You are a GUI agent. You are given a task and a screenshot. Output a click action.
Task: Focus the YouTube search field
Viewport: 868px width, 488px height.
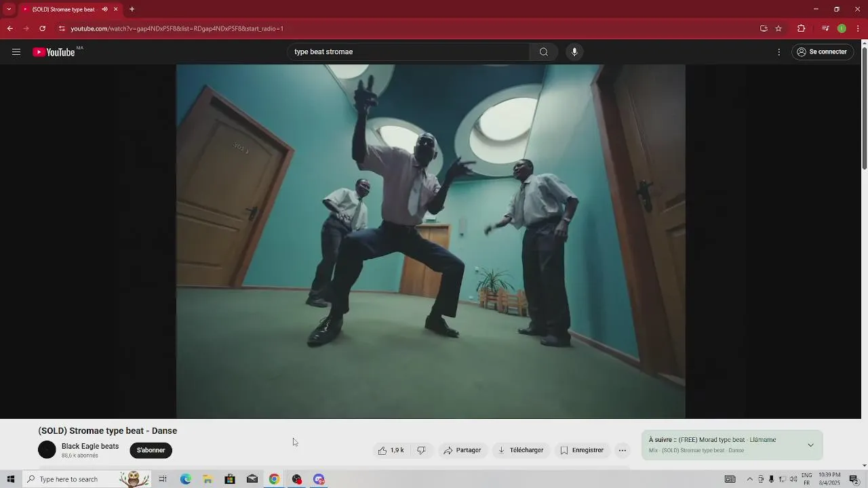pyautogui.click(x=409, y=52)
